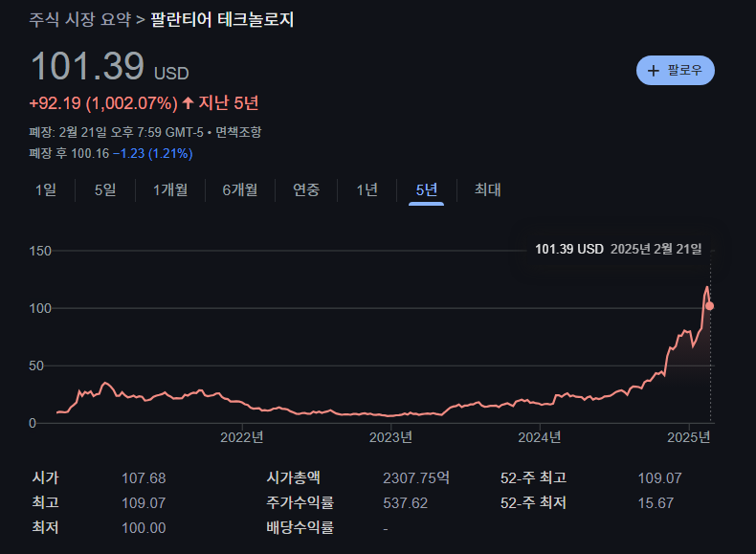Screen dimensions: 756x554
Task: Click the 시가 value 107.68
Action: click(x=144, y=477)
